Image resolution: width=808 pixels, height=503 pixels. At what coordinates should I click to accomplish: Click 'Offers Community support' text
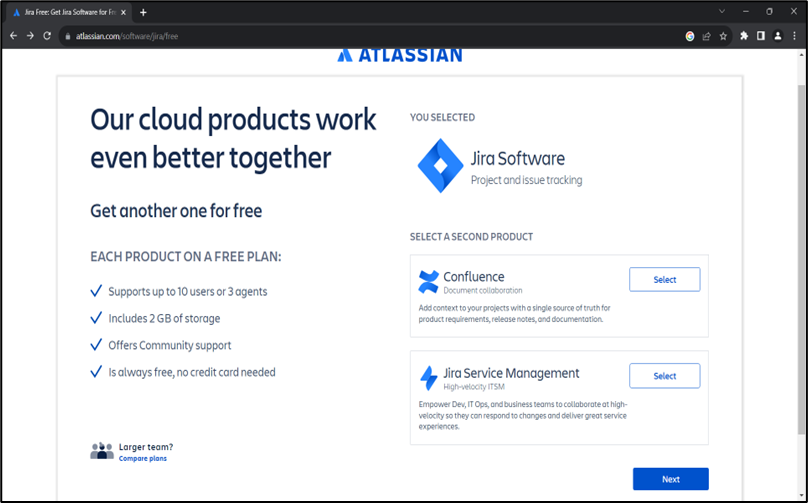[x=170, y=345]
